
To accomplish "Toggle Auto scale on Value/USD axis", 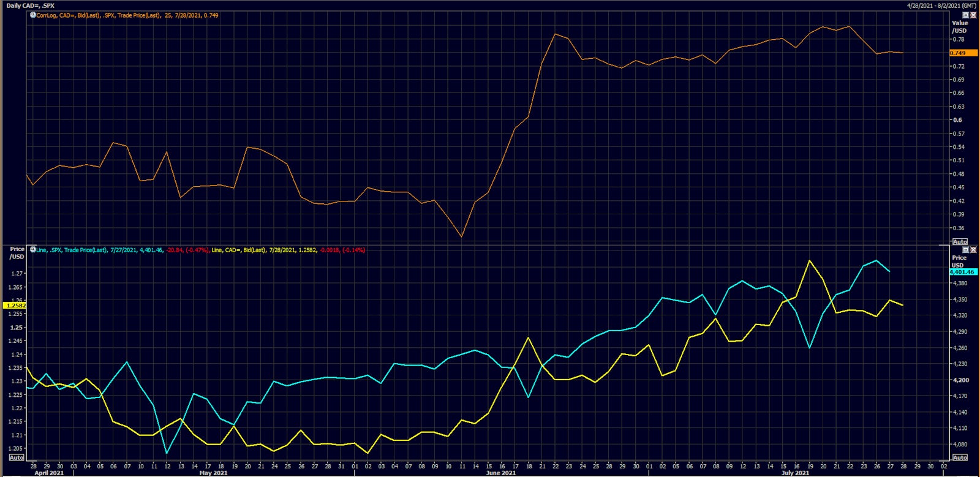I will (960, 242).
